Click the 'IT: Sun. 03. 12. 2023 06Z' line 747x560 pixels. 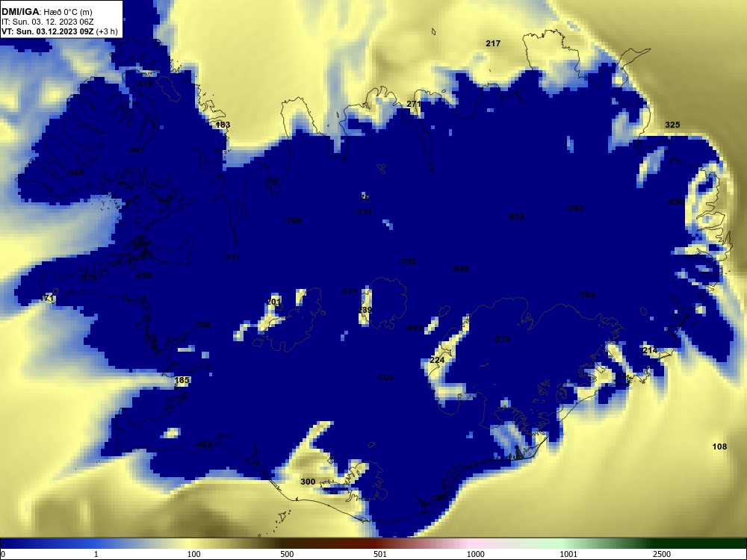[x=47, y=22]
